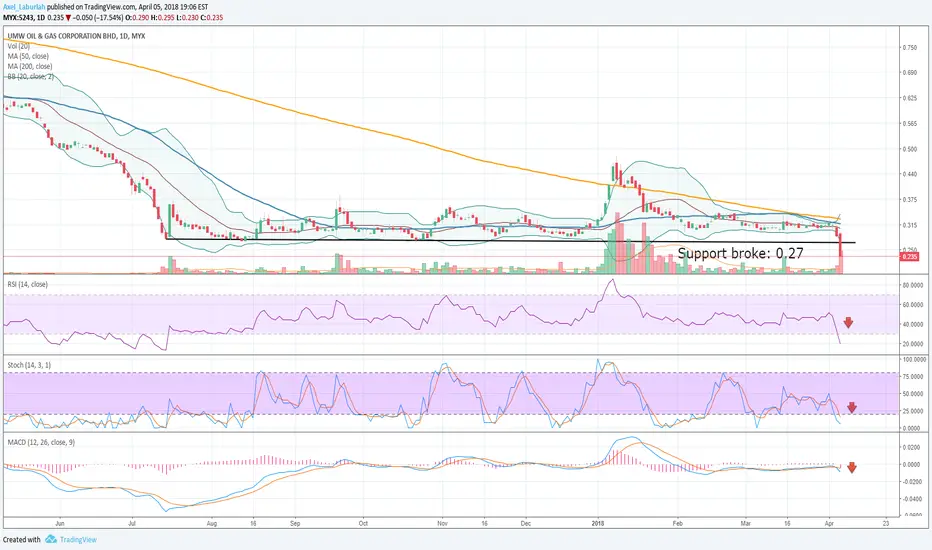Click the Oct label on time axis
The height and width of the screenshot is (550, 932).
363,523
